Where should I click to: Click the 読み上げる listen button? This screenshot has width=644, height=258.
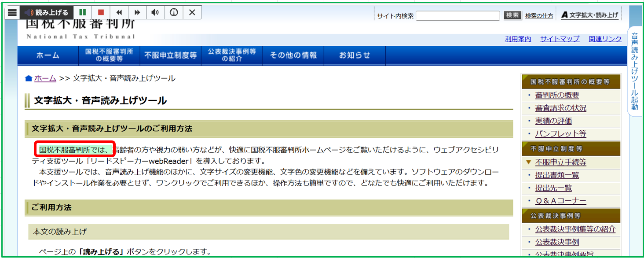[46, 13]
